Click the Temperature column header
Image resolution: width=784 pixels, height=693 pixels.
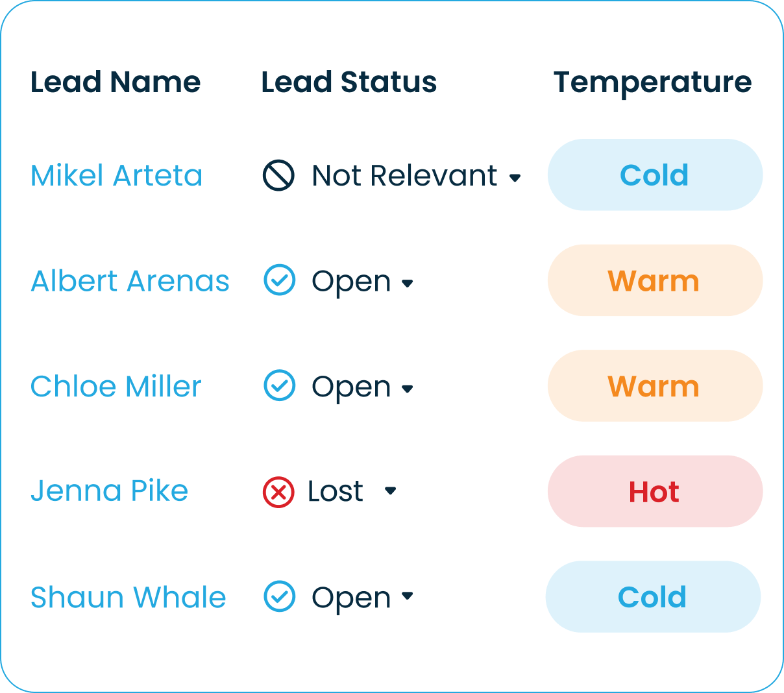tap(652, 82)
